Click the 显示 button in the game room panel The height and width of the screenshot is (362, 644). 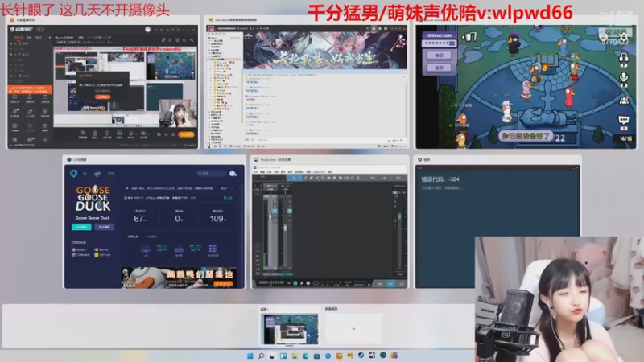(439, 68)
